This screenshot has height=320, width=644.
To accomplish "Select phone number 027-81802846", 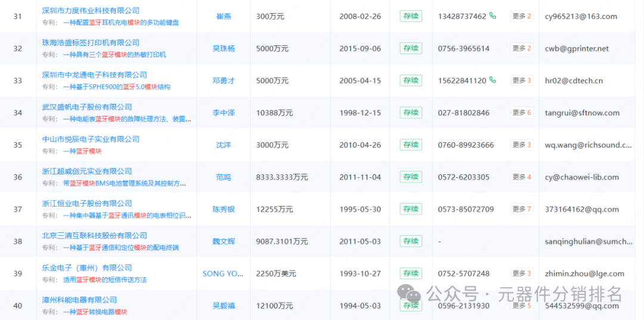I will pos(464,113).
